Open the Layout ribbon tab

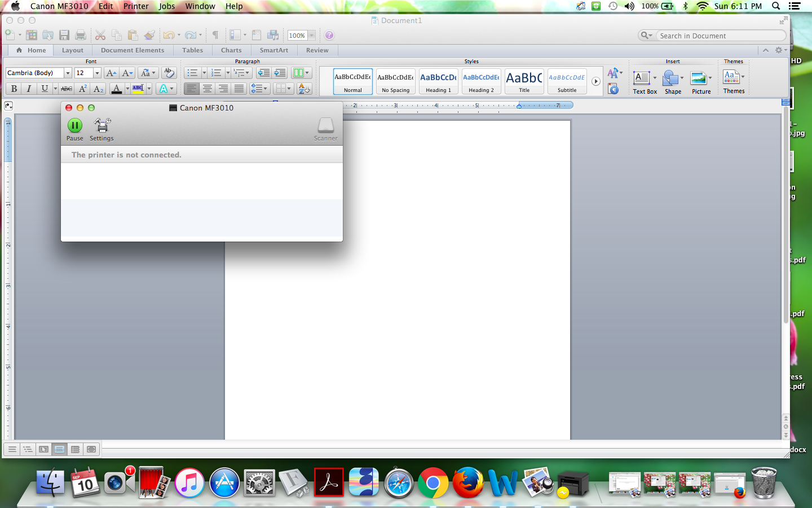(x=73, y=50)
